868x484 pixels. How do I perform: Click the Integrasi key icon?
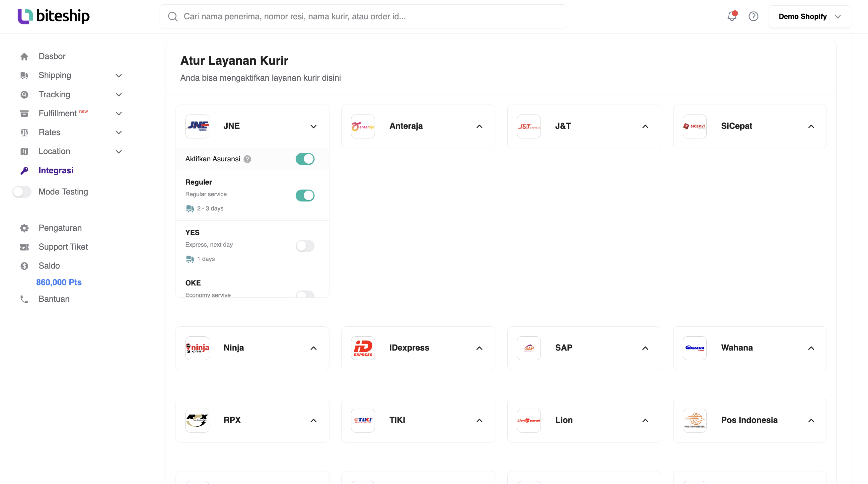24,171
